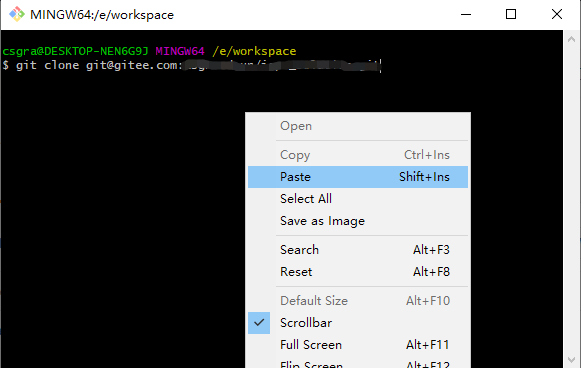The image size is (581, 368).
Task: Click scrollbar up arrow in terminal
Action: (x=571, y=39)
